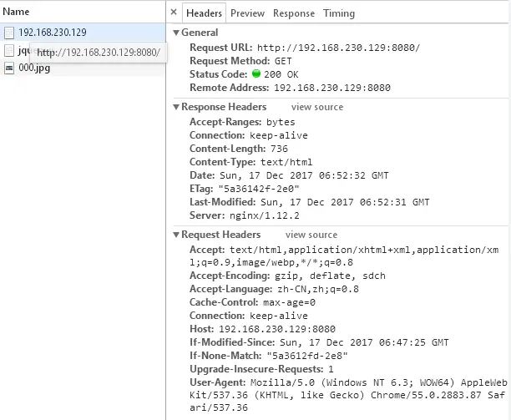Open the Timing tab
Image resolution: width=511 pixels, height=420 pixels.
click(x=339, y=13)
